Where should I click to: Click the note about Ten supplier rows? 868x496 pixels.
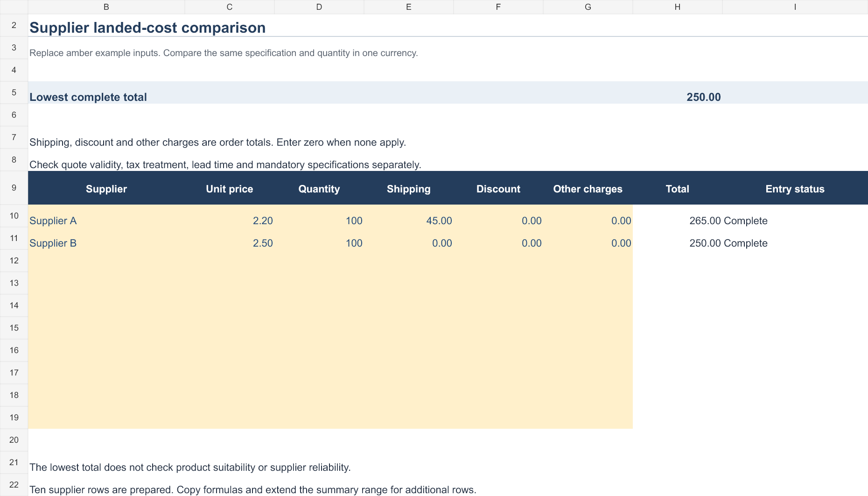click(253, 490)
